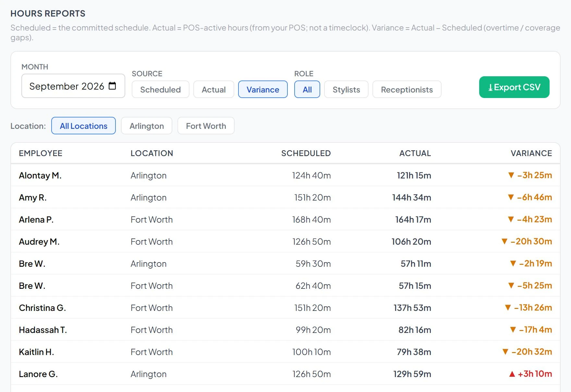571x392 pixels.
Task: Click actual value 137h 53m
Action: pyautogui.click(x=412, y=308)
